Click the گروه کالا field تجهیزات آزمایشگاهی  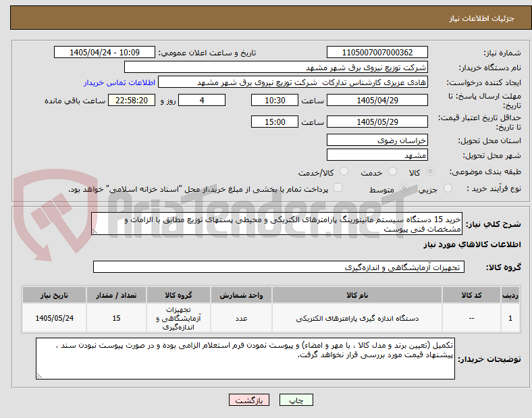pyautogui.click(x=279, y=267)
